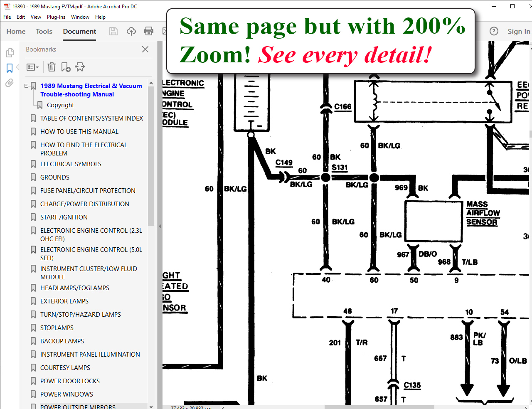The image size is (532, 409).
Task: Click the document horizontal scroll left arrow
Action: 224,407
